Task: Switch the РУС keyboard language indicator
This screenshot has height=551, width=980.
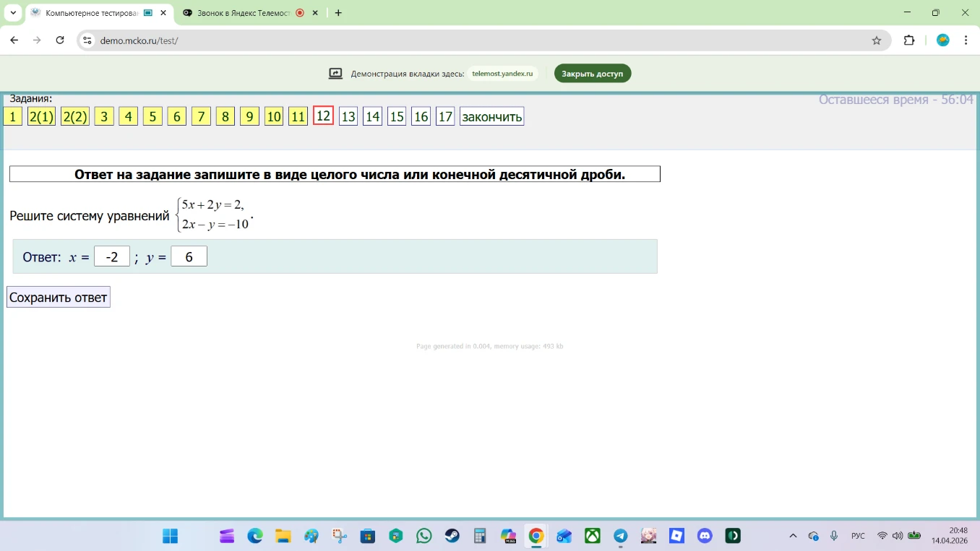Action: tap(858, 536)
